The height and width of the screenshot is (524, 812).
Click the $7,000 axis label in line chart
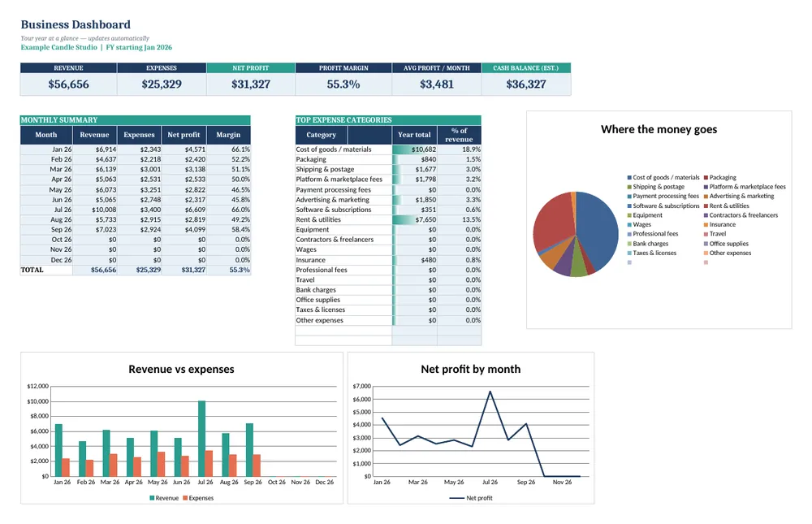(x=362, y=386)
